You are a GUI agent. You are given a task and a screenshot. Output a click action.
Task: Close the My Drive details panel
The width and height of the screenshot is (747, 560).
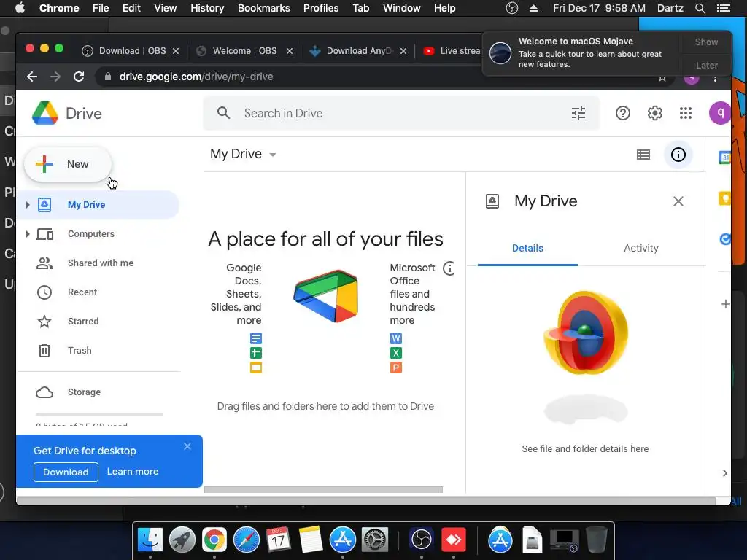(x=678, y=201)
